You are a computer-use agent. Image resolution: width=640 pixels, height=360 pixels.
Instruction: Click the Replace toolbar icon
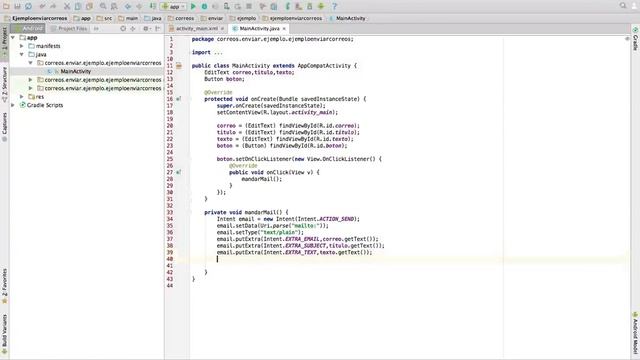point(114,6)
